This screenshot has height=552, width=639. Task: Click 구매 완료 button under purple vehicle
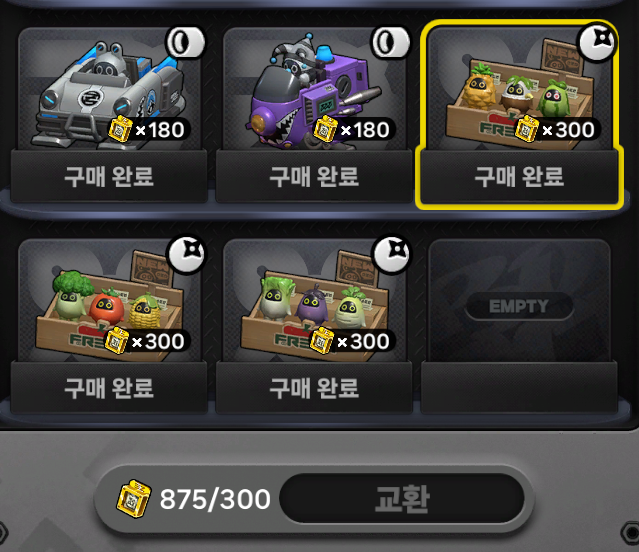314,176
